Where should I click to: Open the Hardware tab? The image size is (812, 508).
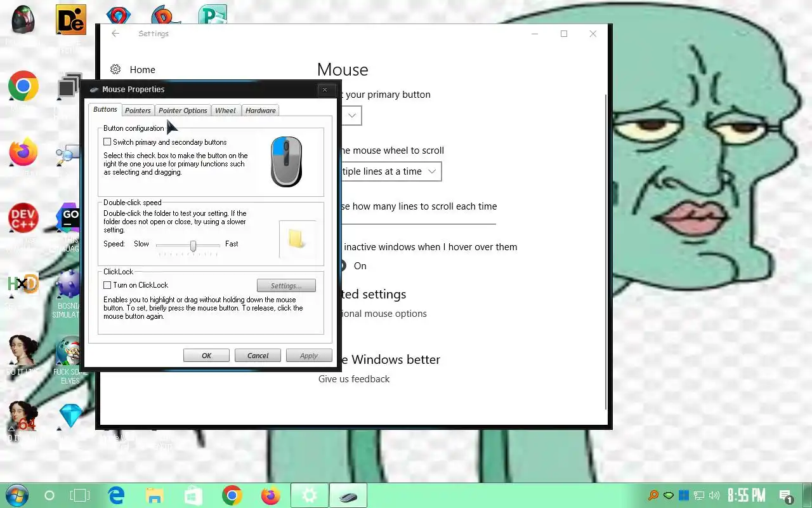(x=261, y=110)
